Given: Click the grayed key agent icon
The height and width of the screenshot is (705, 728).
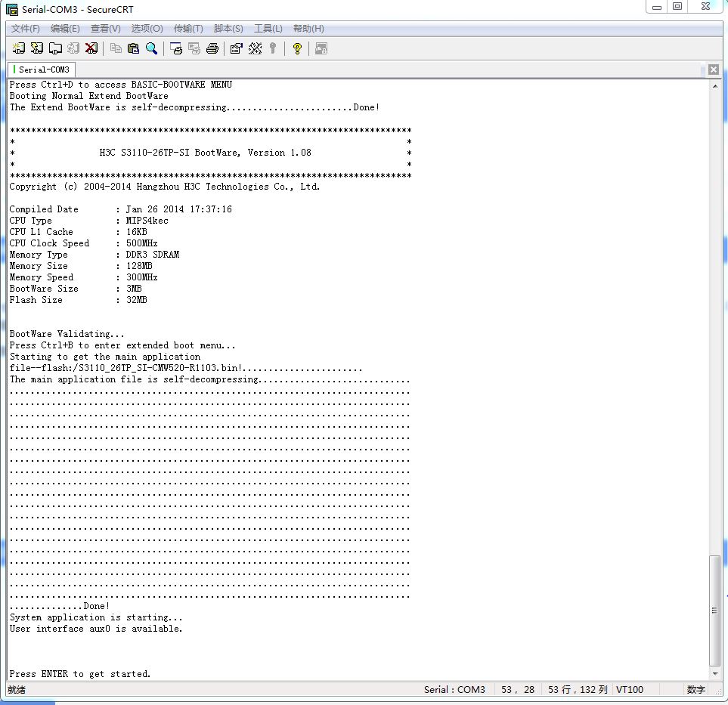Looking at the screenshot, I should point(273,48).
